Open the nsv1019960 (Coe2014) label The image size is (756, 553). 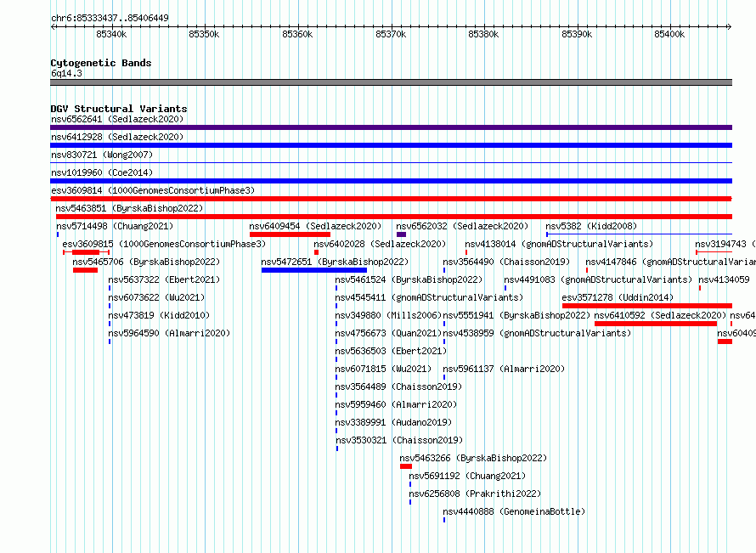point(102,172)
